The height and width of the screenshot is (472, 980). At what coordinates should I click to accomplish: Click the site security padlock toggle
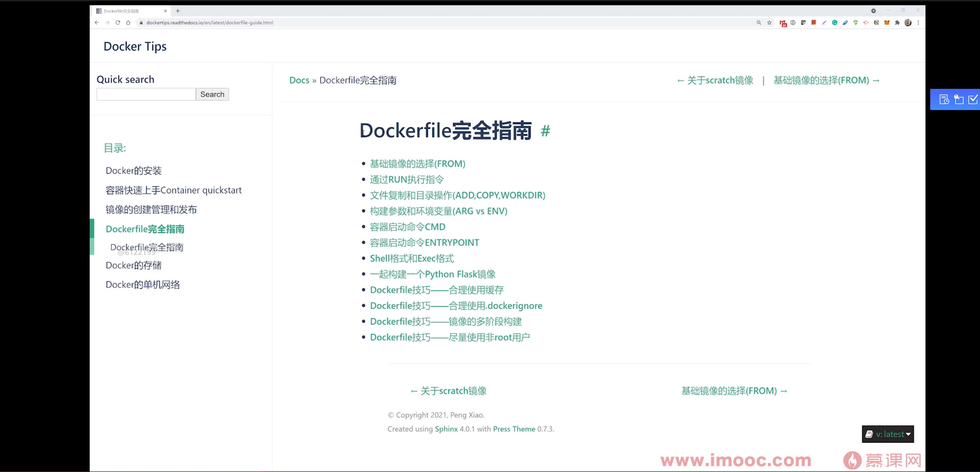click(141, 22)
